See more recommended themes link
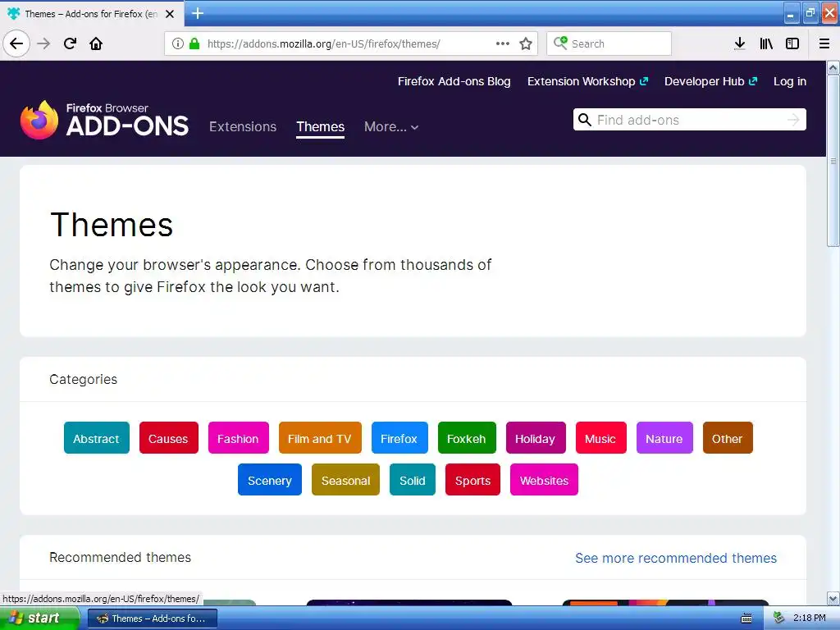The image size is (840, 630). click(676, 558)
